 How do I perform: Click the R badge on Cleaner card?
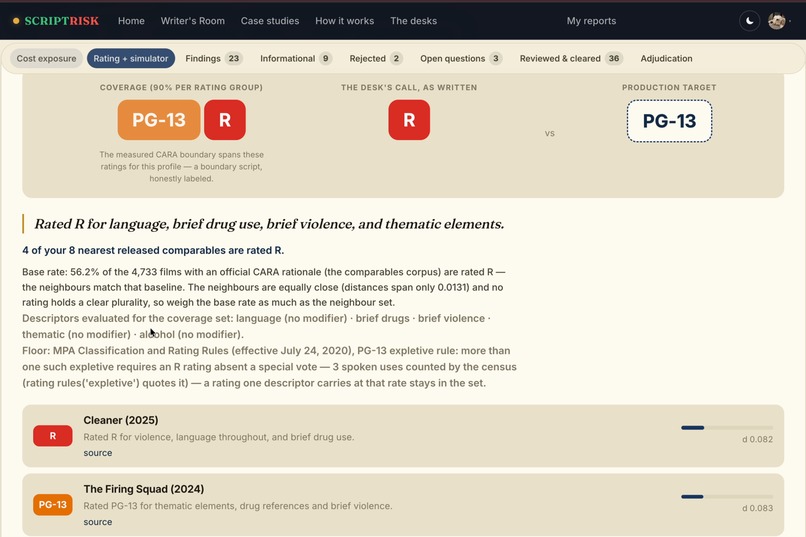point(52,436)
